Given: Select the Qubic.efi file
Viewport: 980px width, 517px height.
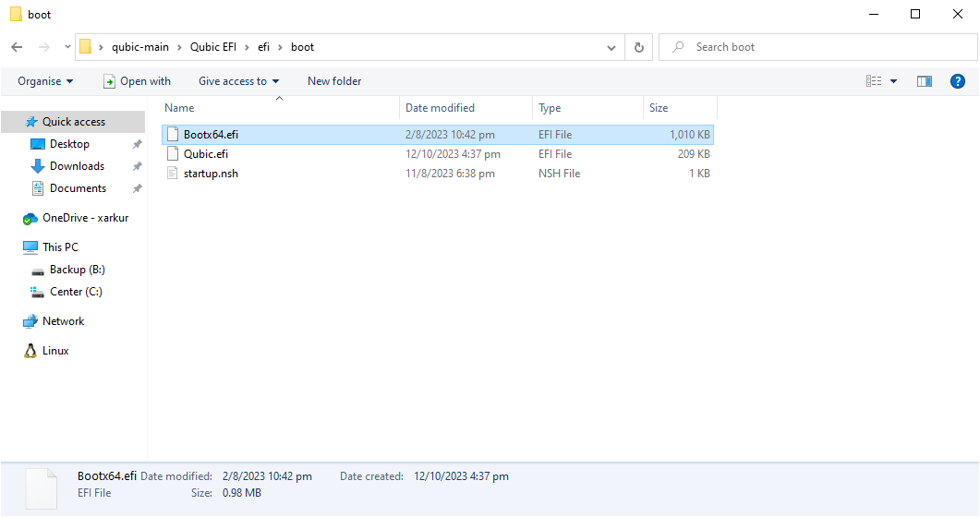Looking at the screenshot, I should (438, 153).
